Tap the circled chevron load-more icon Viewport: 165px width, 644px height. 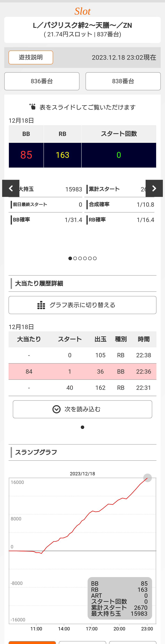(x=57, y=409)
